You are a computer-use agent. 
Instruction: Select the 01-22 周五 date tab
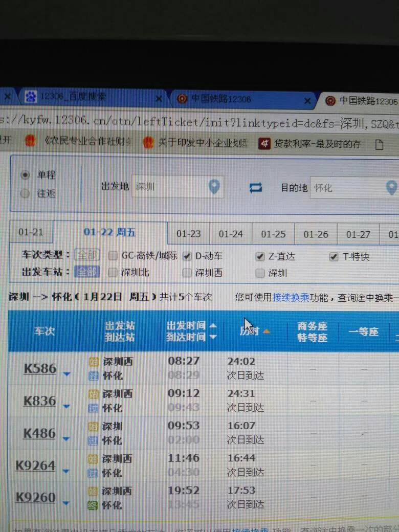[109, 232]
